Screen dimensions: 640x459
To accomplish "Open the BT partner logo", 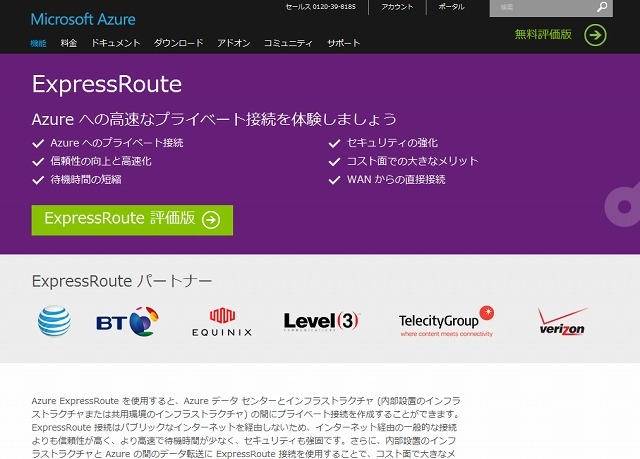I will point(128,322).
